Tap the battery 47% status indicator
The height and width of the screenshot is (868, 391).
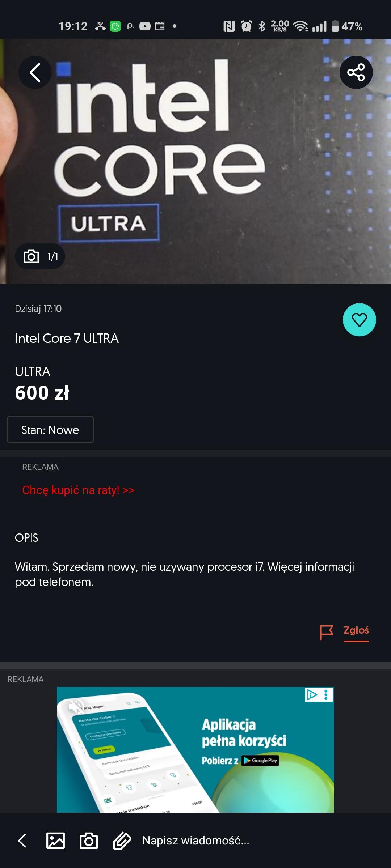[347, 26]
